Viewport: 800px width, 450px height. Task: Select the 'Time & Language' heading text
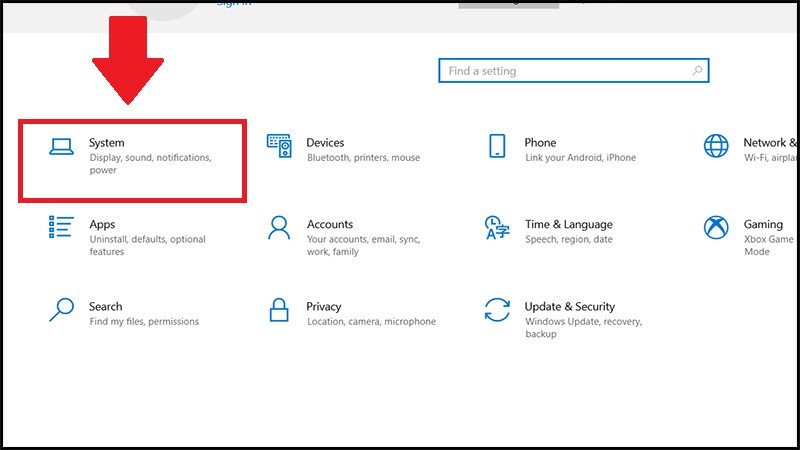(568, 225)
